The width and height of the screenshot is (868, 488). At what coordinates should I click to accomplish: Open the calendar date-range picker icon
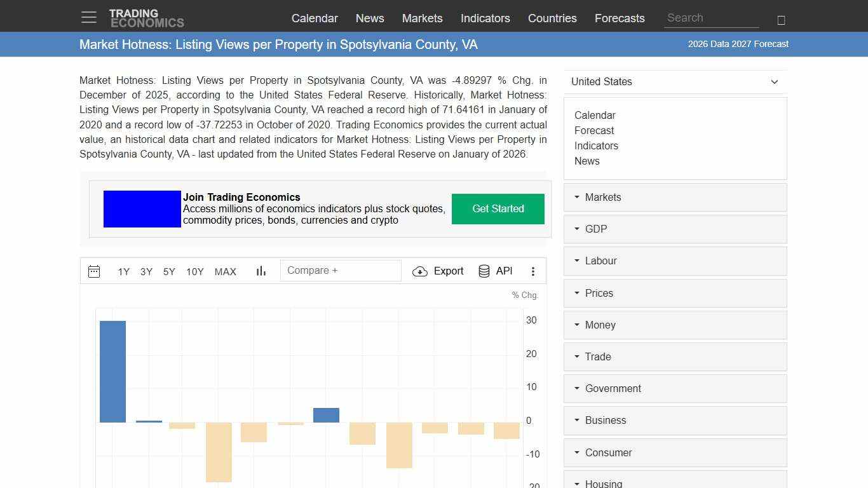tap(94, 271)
